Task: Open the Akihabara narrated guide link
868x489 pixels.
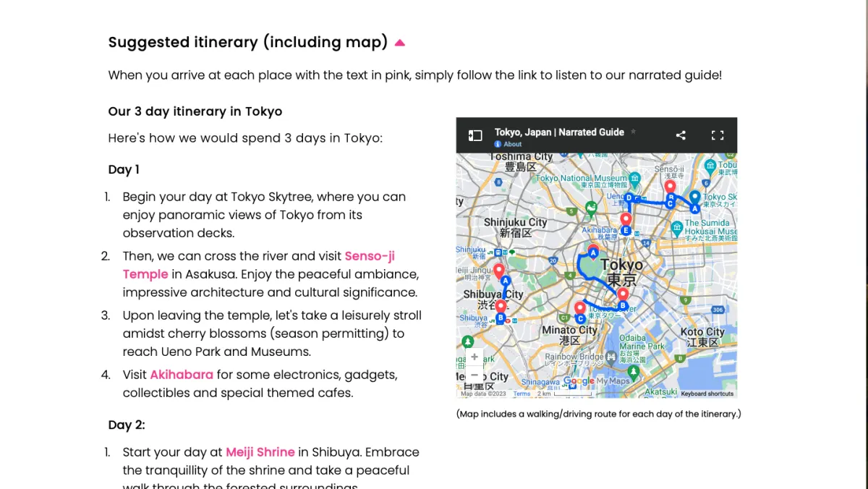Action: point(182,375)
